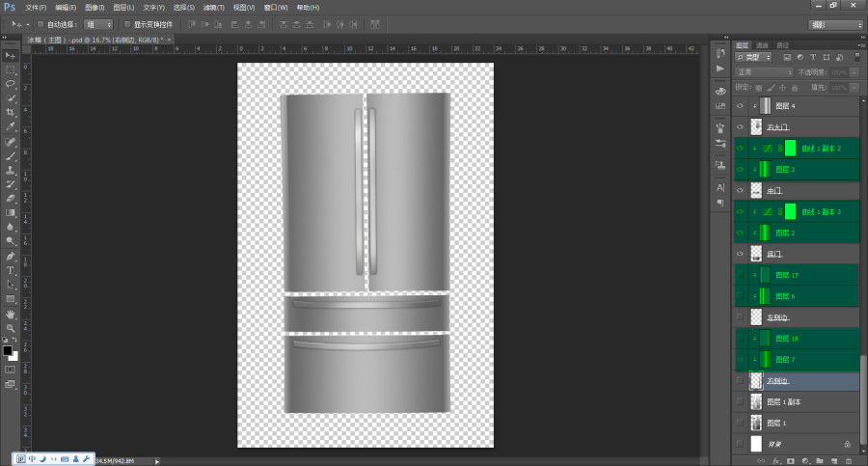Select the Crop tool
The image size is (868, 466).
click(11, 112)
